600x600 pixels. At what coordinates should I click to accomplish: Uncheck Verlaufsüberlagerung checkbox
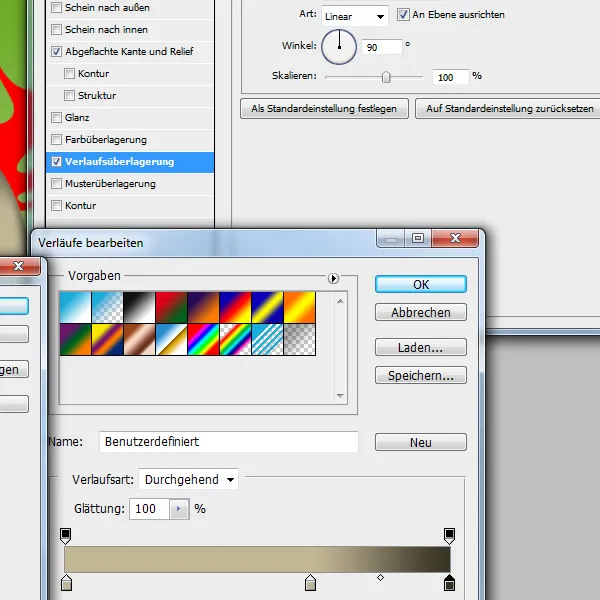56,161
